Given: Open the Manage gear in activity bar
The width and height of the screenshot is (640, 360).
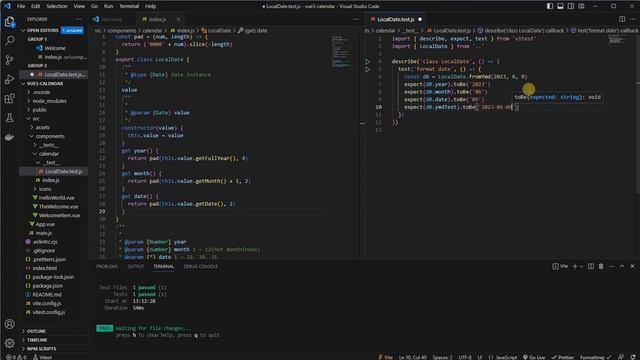Looking at the screenshot, I should click(x=9, y=343).
